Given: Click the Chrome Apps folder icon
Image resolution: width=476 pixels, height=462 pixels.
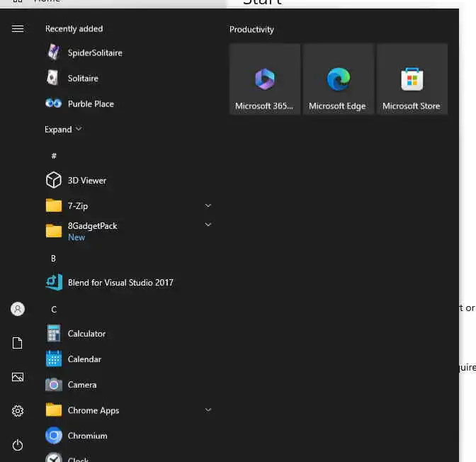Looking at the screenshot, I should coord(54,410).
